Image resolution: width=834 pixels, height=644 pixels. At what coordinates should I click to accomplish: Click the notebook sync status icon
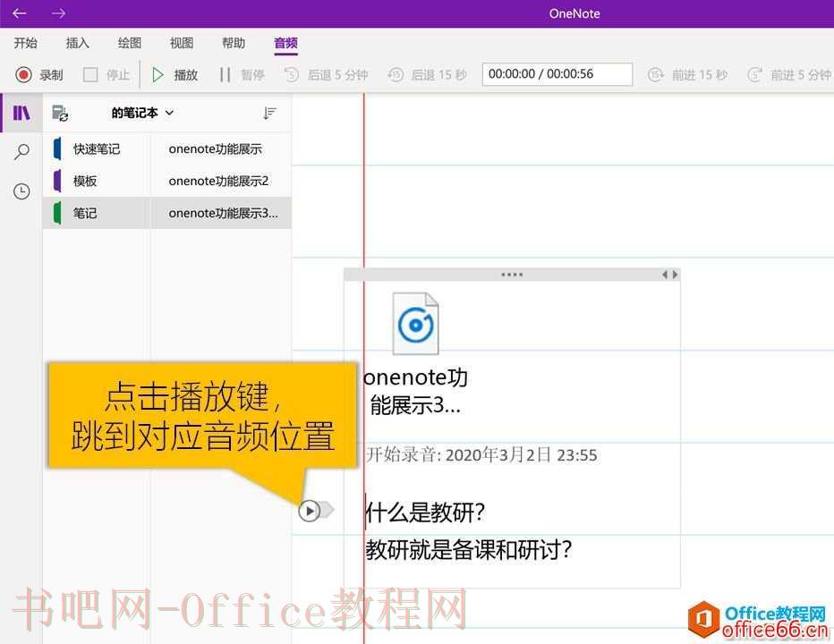click(x=60, y=113)
